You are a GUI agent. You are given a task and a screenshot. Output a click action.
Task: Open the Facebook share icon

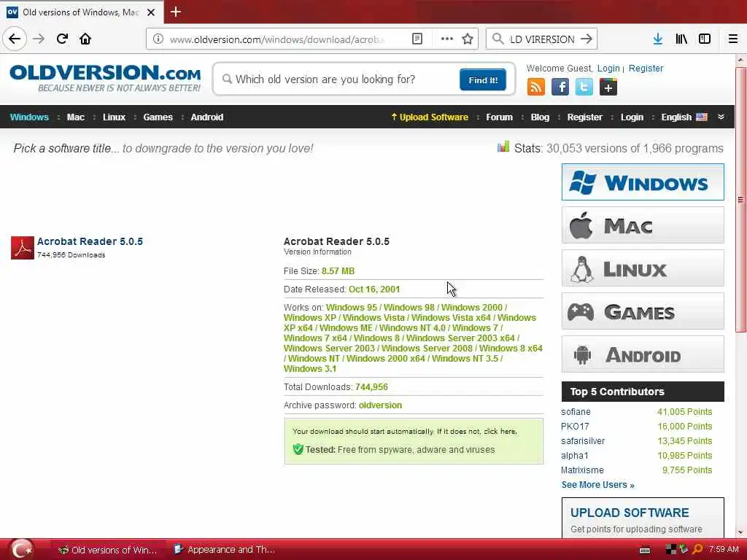(560, 87)
